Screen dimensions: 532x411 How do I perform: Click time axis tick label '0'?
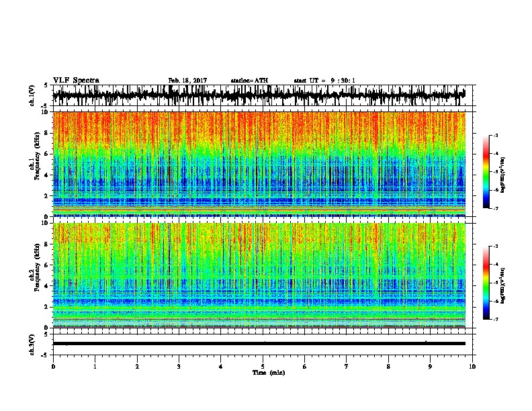coord(53,367)
